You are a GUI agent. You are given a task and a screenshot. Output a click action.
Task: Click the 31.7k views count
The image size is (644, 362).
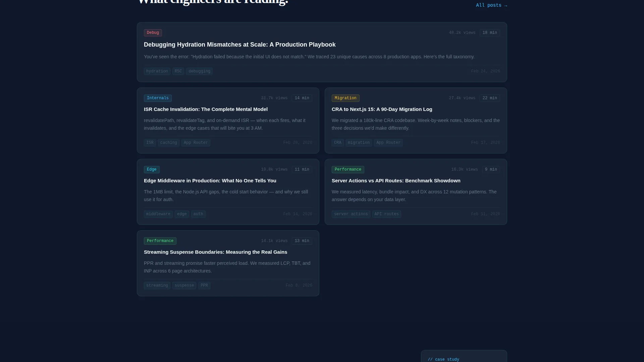(x=274, y=98)
